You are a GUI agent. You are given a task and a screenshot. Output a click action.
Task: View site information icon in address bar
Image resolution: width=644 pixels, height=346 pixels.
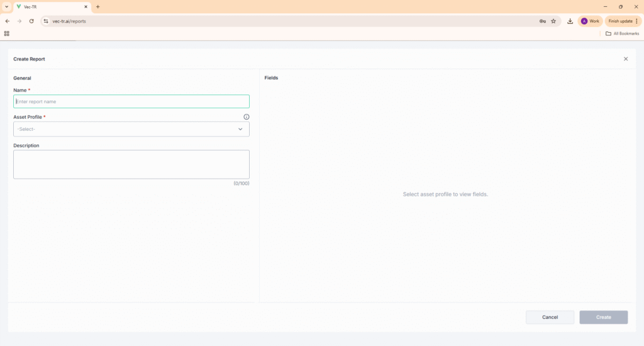coord(46,21)
